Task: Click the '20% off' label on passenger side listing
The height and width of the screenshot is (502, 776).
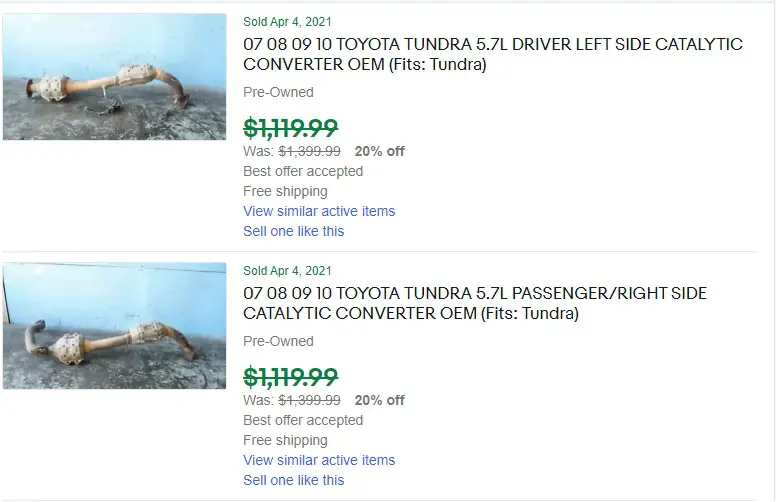Action: coord(379,400)
